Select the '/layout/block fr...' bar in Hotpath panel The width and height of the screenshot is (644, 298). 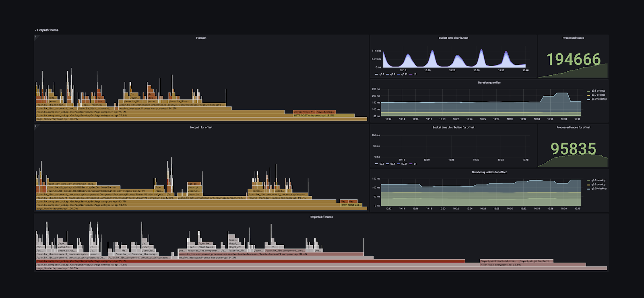304,112
